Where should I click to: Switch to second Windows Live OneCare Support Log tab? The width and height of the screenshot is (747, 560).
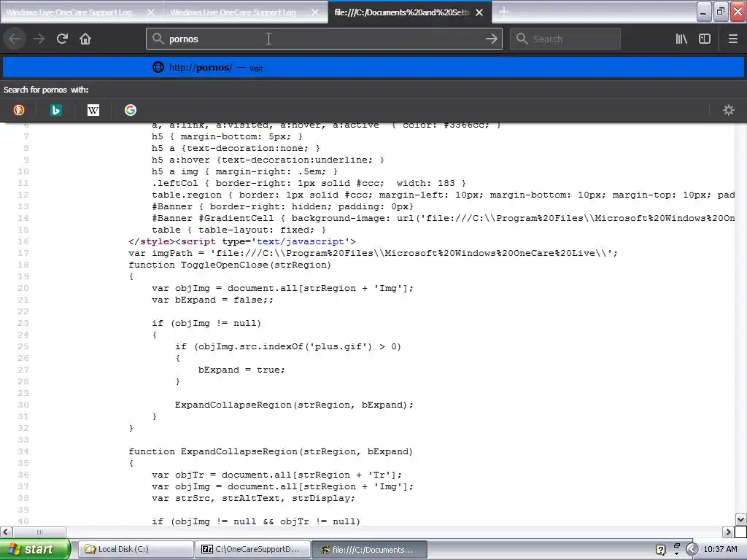point(233,12)
